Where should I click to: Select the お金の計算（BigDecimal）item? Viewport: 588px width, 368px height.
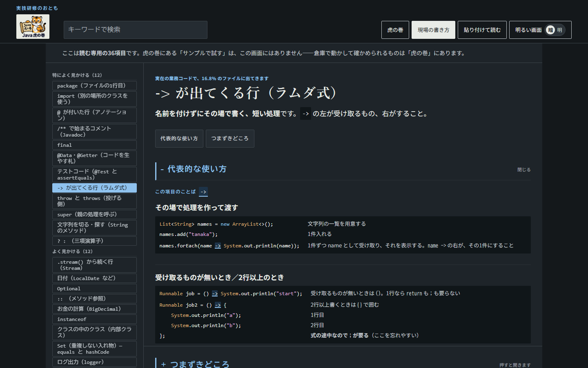click(94, 309)
